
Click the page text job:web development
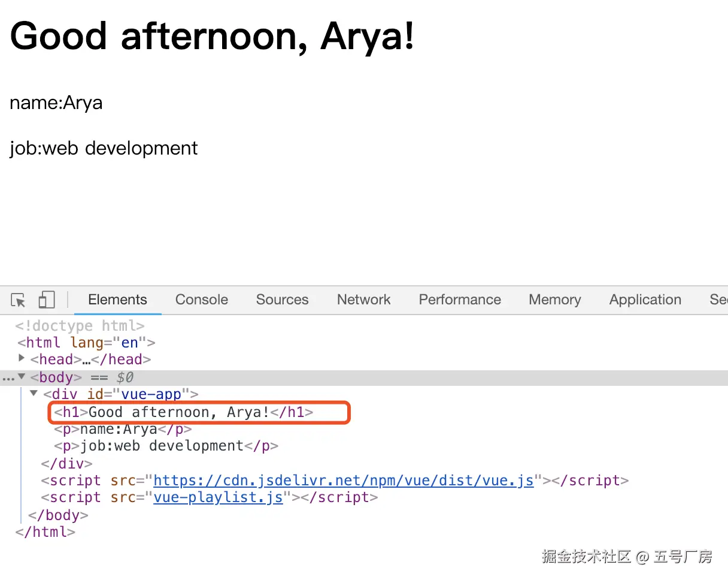point(104,148)
